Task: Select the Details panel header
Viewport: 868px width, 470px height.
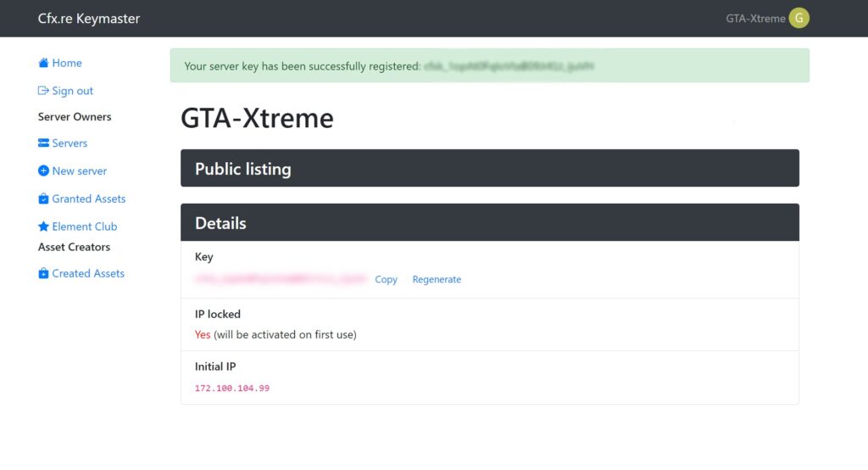Action: coord(490,222)
